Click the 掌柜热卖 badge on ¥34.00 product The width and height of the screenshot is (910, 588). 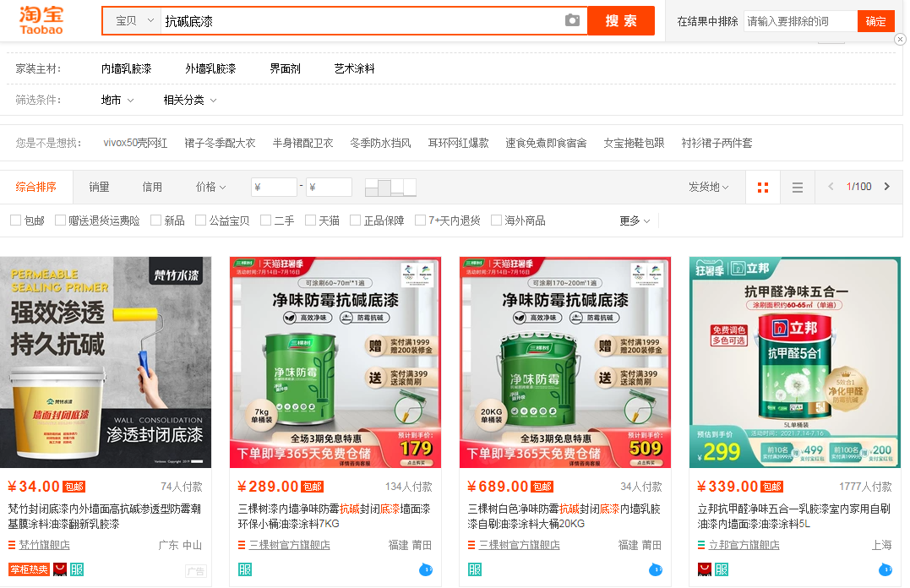tap(29, 569)
